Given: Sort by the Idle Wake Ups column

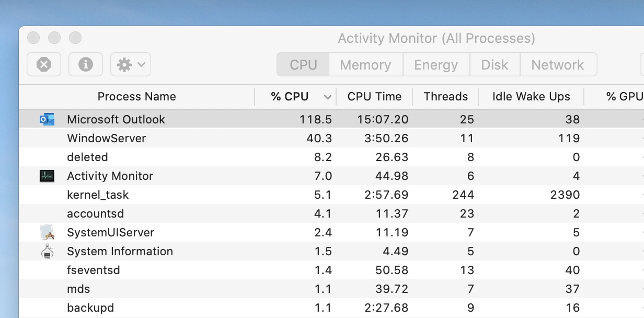Looking at the screenshot, I should point(531,97).
